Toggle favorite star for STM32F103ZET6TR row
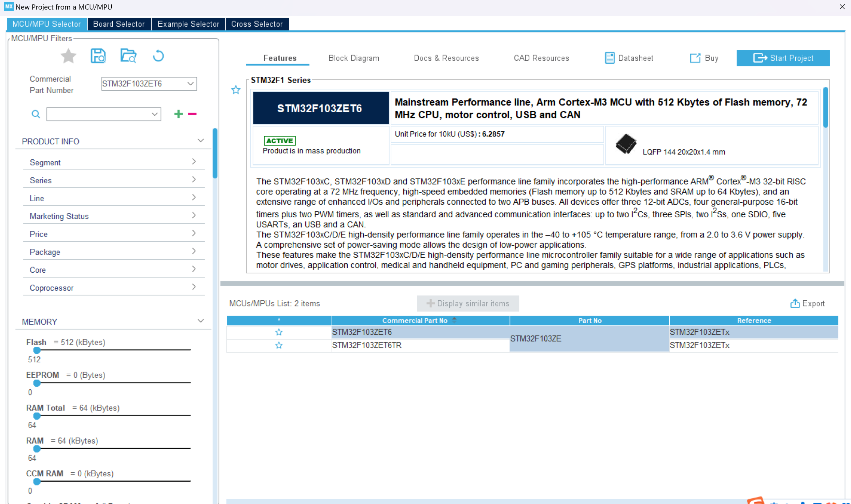 coord(279,345)
